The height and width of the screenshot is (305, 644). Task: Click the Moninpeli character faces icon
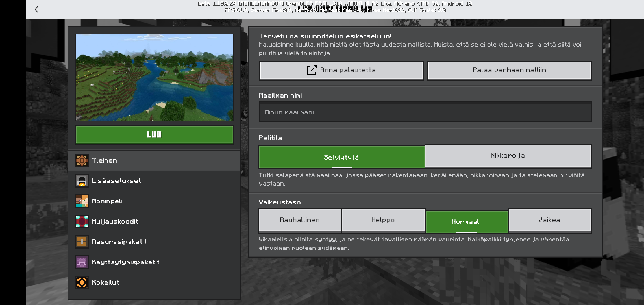[82, 201]
